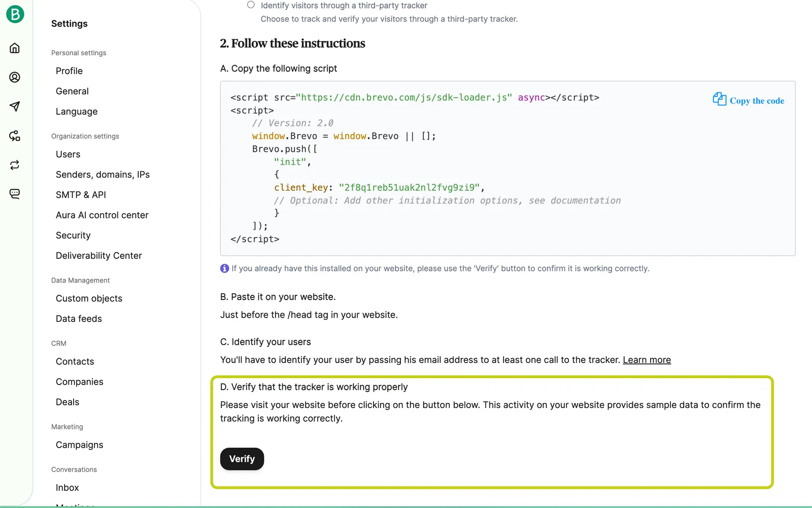Screen dimensions: 812x508
Task: Click the Verify button
Action: 242,459
